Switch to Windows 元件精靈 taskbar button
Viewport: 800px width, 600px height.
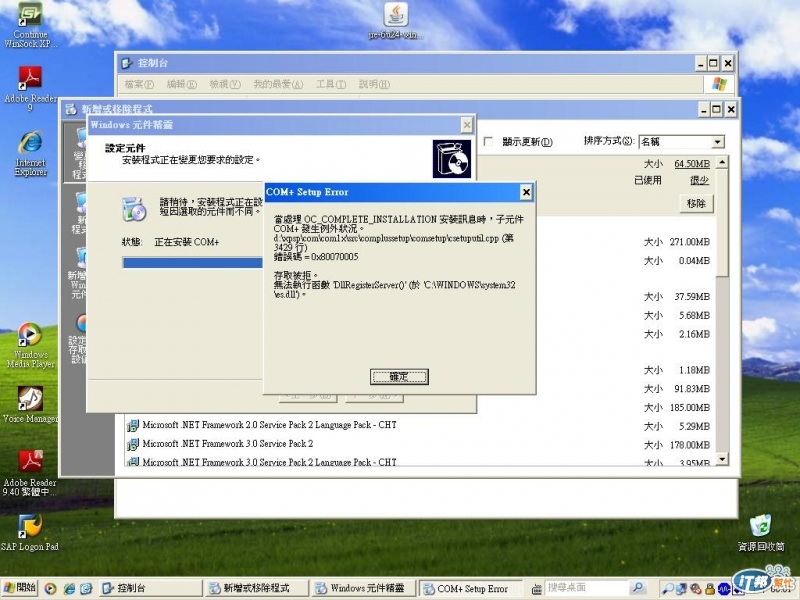point(363,588)
